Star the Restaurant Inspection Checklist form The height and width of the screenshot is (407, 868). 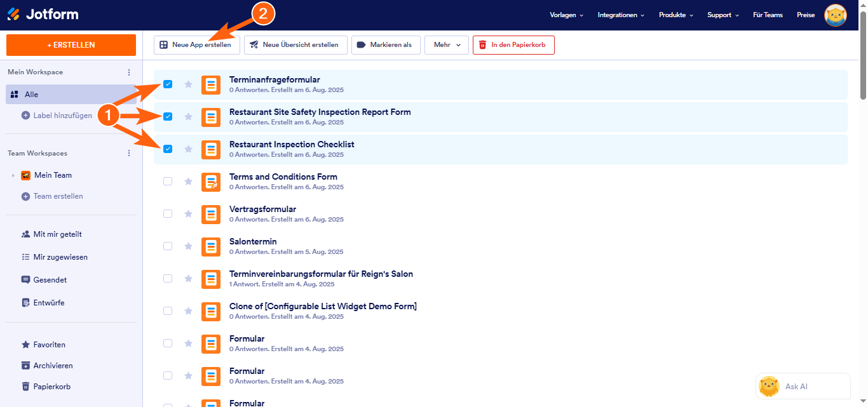point(188,149)
